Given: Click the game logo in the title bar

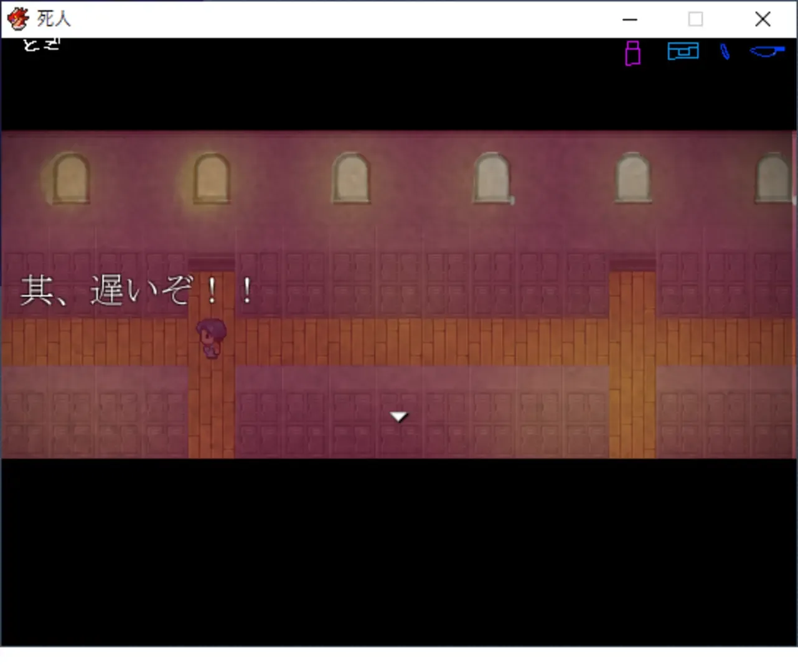Looking at the screenshot, I should (x=18, y=18).
